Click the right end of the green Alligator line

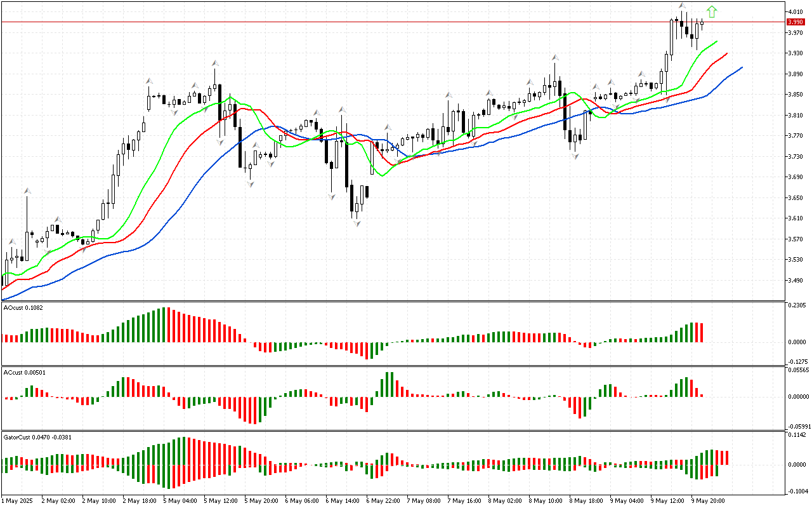pos(717,41)
